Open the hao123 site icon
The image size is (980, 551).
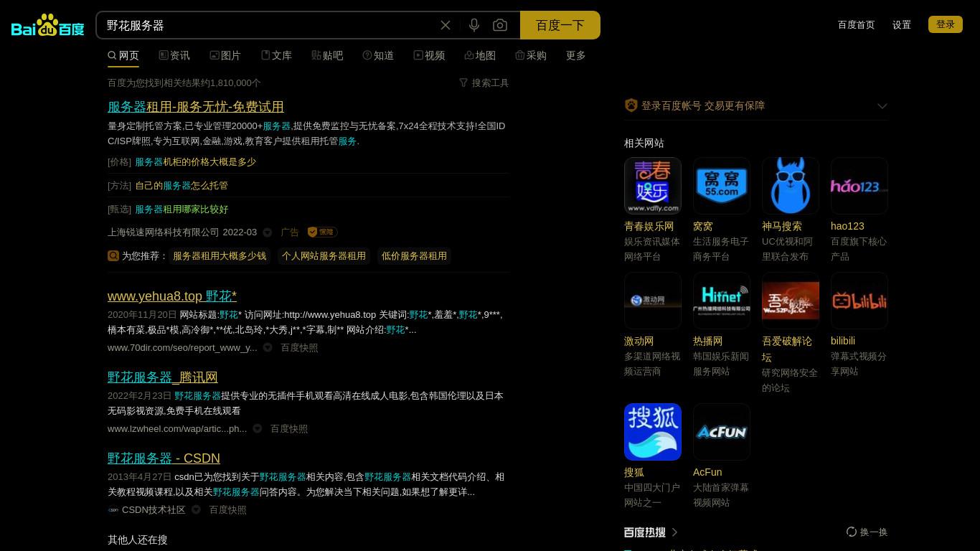click(859, 186)
